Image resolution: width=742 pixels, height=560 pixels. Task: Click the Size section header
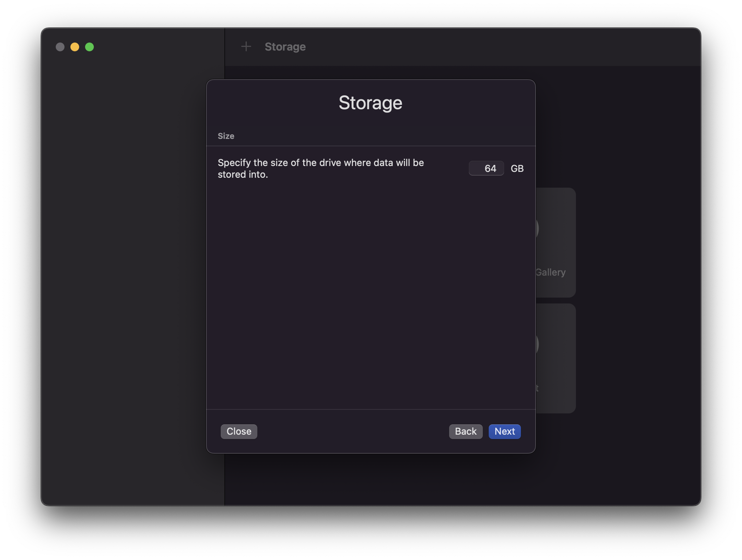click(x=226, y=136)
